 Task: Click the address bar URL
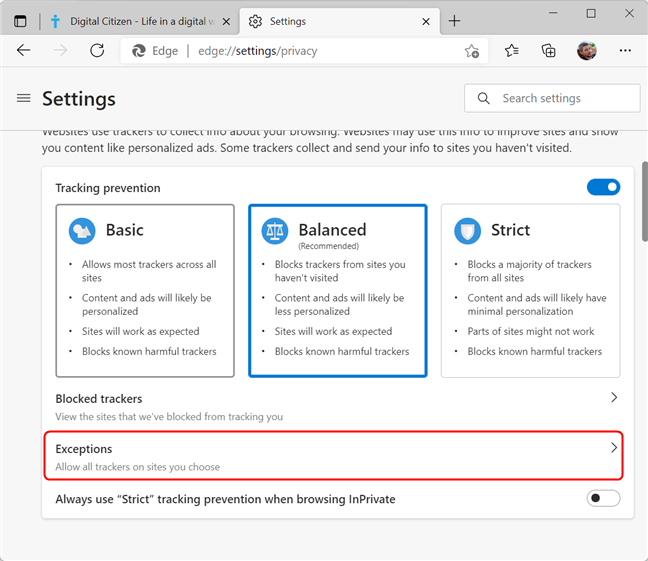point(257,51)
